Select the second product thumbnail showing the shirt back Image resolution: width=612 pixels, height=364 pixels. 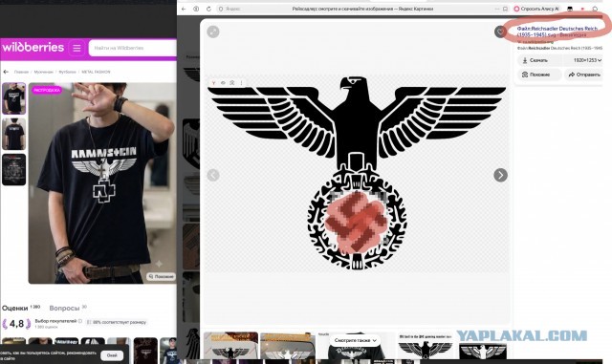[x=14, y=134]
